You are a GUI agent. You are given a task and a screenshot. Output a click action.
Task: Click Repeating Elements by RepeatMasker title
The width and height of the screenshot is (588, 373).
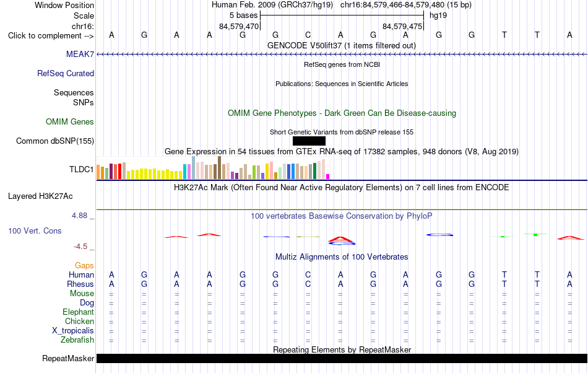coord(342,349)
